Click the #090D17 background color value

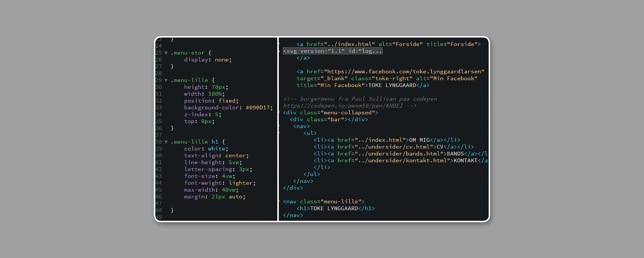click(x=259, y=108)
